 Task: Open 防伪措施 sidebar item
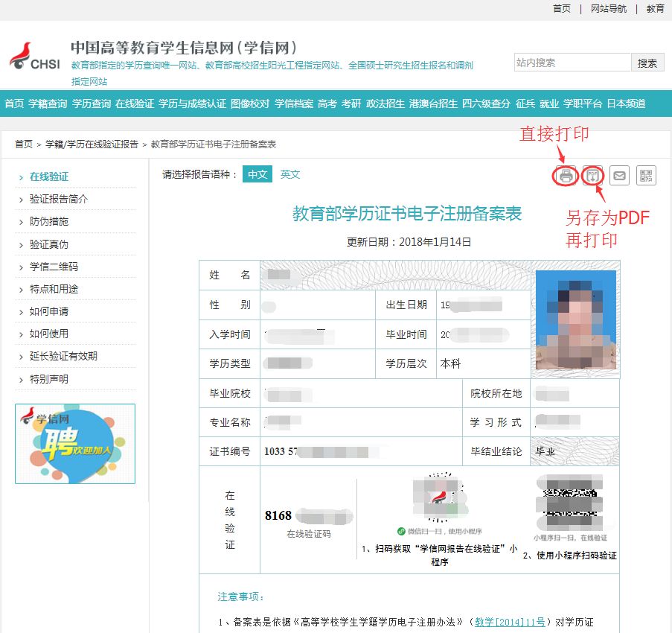point(49,222)
